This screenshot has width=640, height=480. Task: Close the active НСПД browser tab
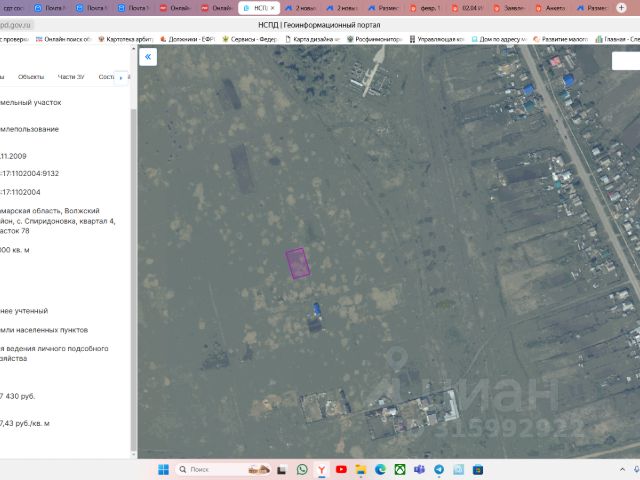[273, 8]
